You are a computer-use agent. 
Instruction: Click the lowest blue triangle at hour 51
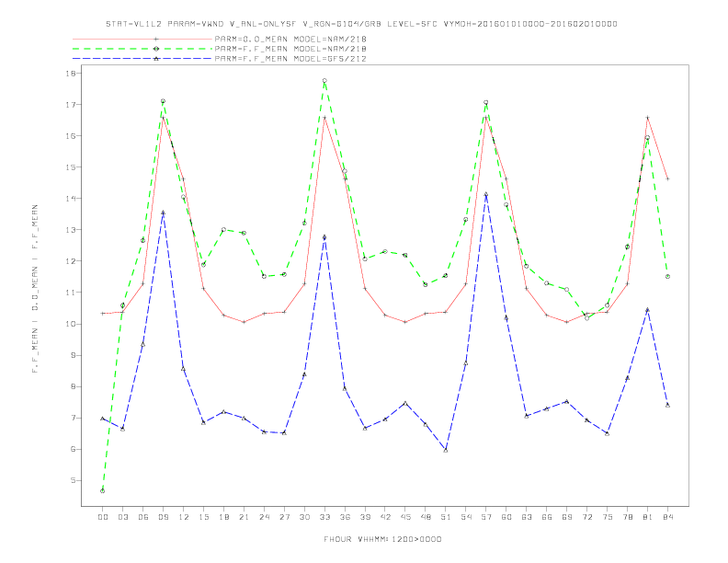(446, 450)
